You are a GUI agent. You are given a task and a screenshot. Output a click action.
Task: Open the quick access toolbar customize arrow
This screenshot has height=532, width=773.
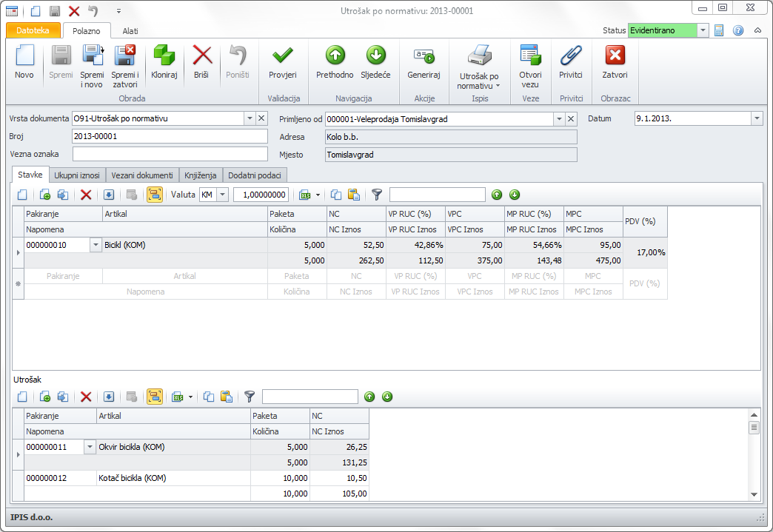[x=118, y=11]
